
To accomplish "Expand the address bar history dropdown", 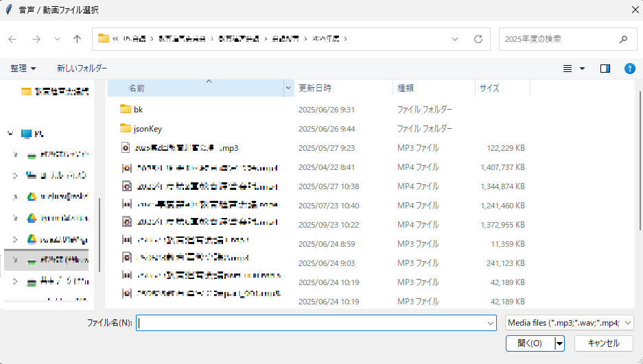I will 455,39.
